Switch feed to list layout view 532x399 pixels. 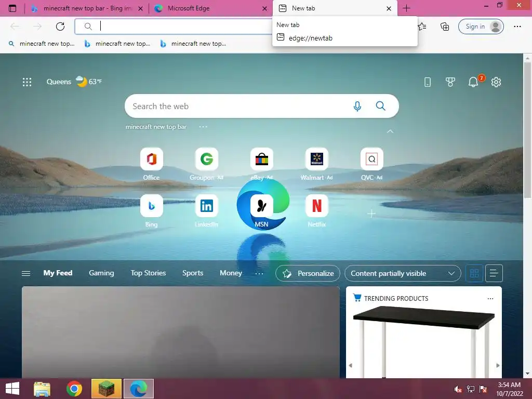click(494, 273)
